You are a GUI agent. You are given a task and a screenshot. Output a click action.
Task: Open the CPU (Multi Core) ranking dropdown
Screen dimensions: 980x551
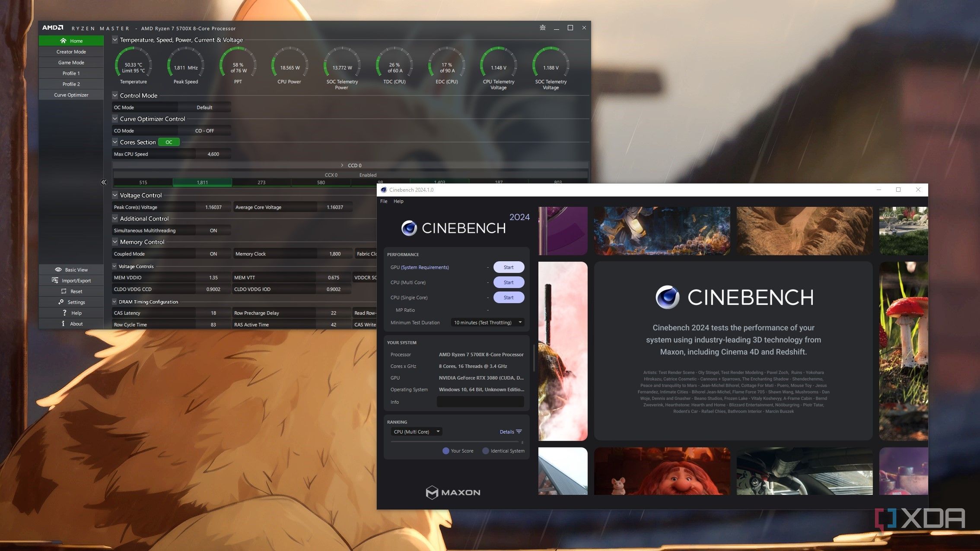click(x=417, y=431)
